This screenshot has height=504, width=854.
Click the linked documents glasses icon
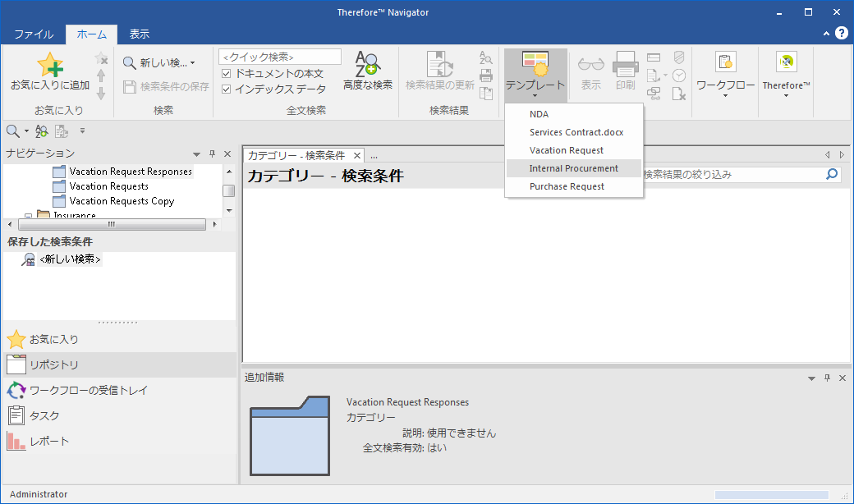(654, 94)
